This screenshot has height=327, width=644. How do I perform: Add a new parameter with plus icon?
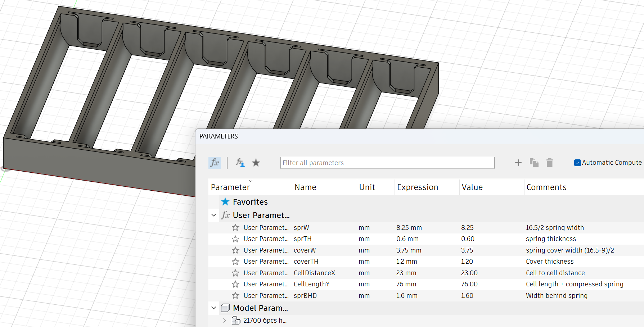(518, 163)
